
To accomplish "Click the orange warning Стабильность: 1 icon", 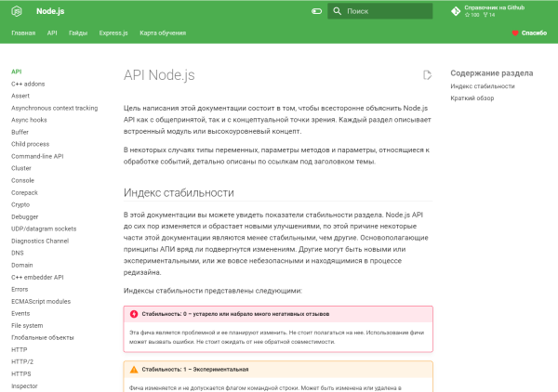I will pyautogui.click(x=134, y=370).
